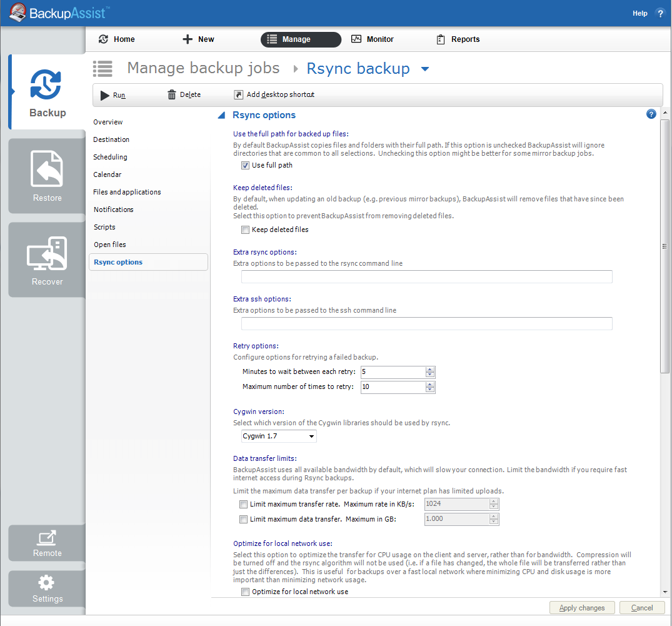Click the Delete button label
672x626 pixels.
click(x=190, y=95)
